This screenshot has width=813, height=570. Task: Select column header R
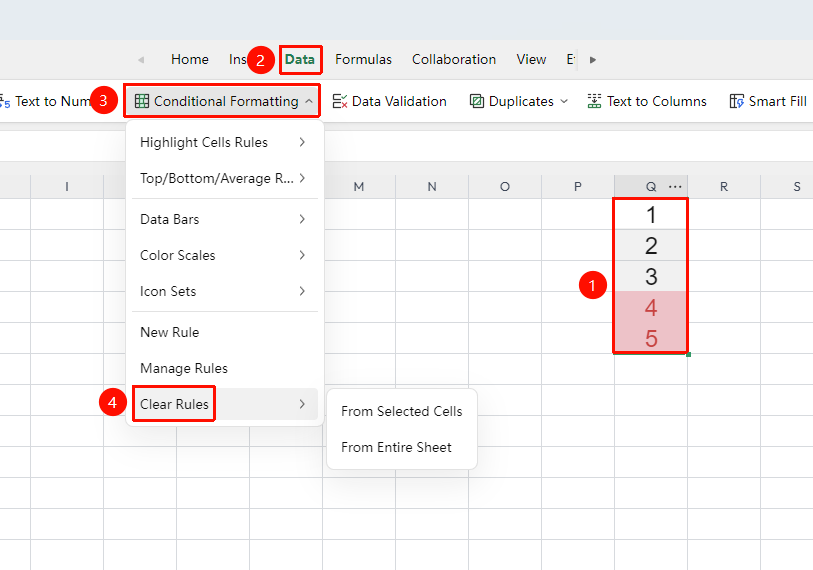click(724, 187)
